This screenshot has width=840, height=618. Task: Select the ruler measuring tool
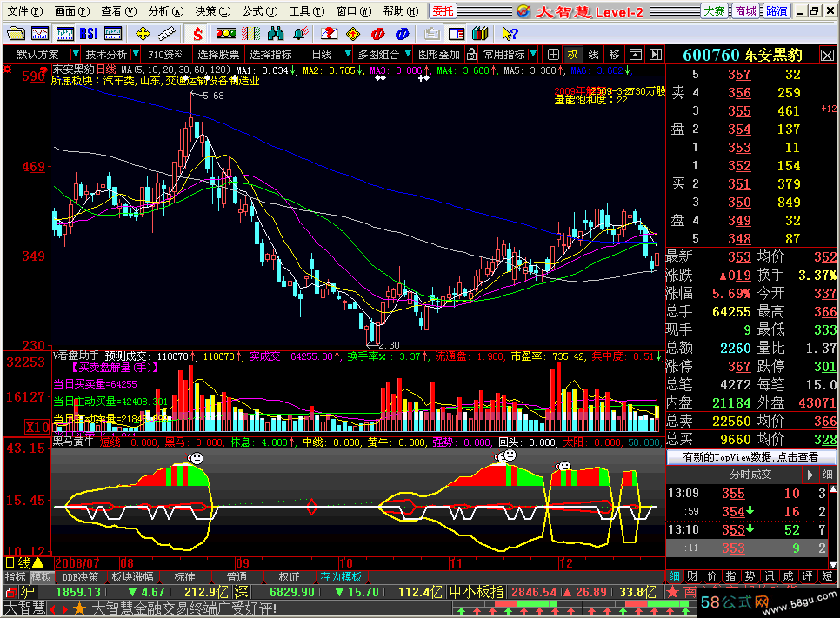click(x=167, y=34)
